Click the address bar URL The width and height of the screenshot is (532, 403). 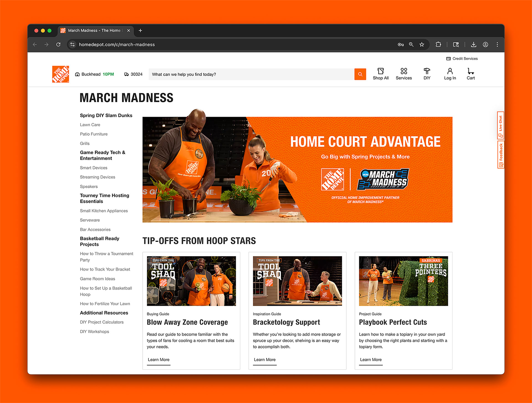click(x=117, y=45)
